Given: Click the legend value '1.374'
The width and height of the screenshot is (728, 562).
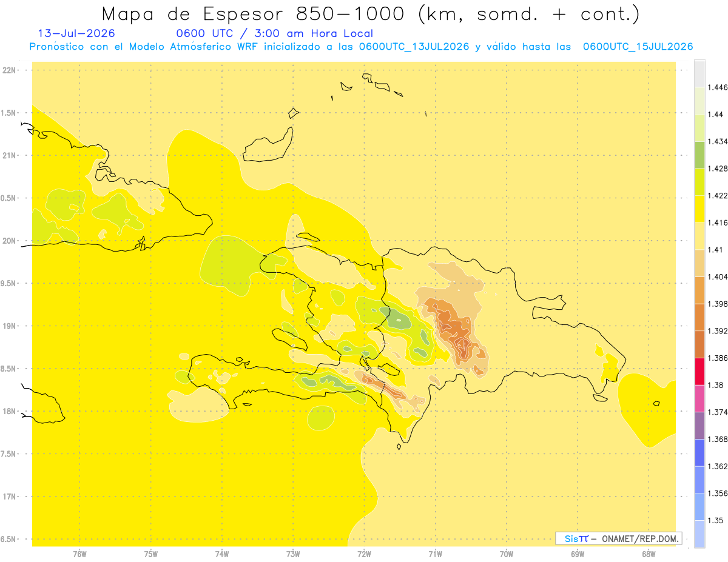Looking at the screenshot, I should pyautogui.click(x=718, y=412).
